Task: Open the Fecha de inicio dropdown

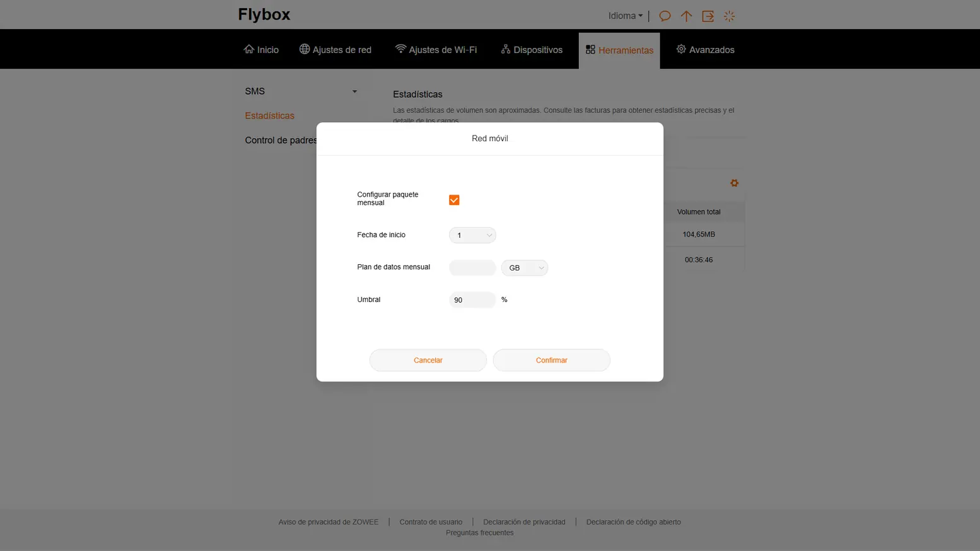Action: click(x=472, y=235)
